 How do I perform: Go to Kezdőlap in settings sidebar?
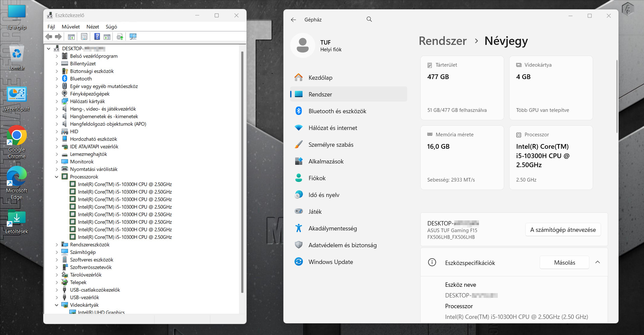348,77
